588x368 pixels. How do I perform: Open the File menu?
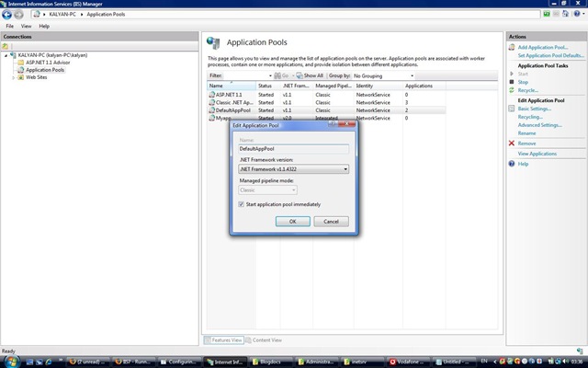(10, 27)
